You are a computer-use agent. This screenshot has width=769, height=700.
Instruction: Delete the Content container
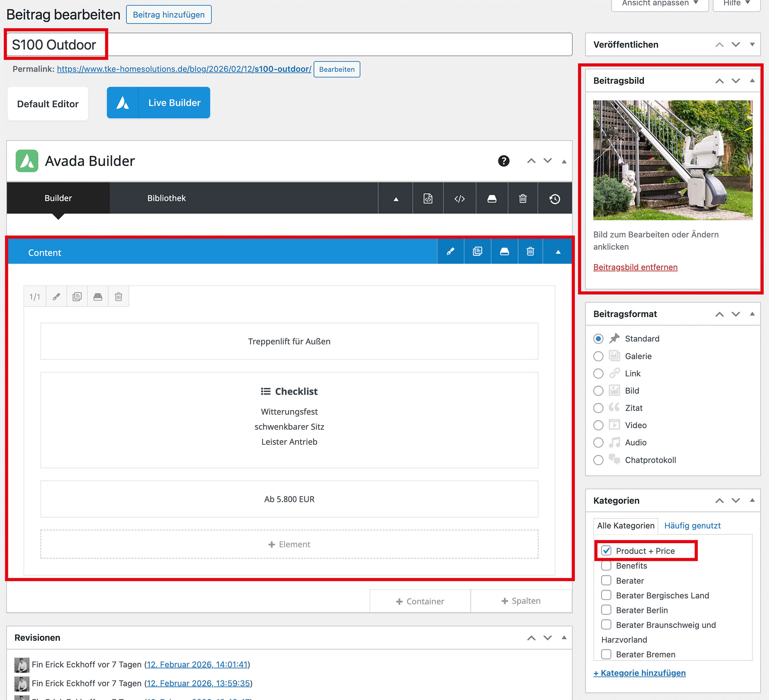[x=531, y=252]
